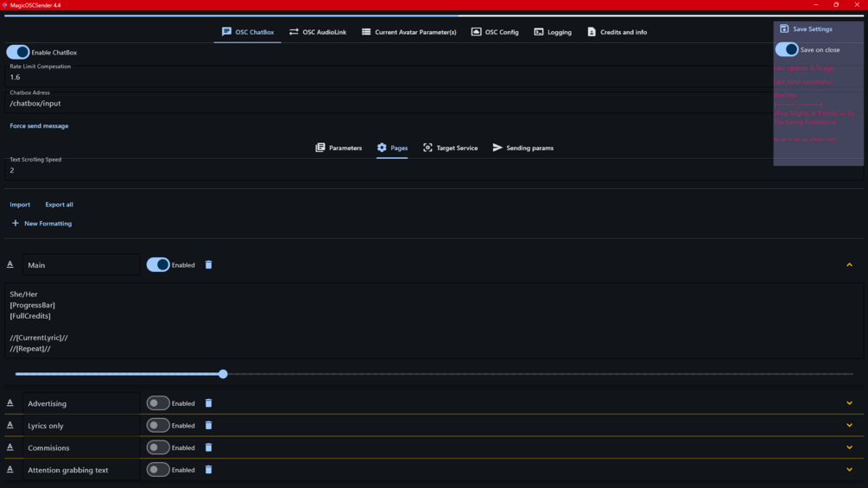Click Force send message
Image resolution: width=868 pixels, height=488 pixels.
(x=39, y=125)
